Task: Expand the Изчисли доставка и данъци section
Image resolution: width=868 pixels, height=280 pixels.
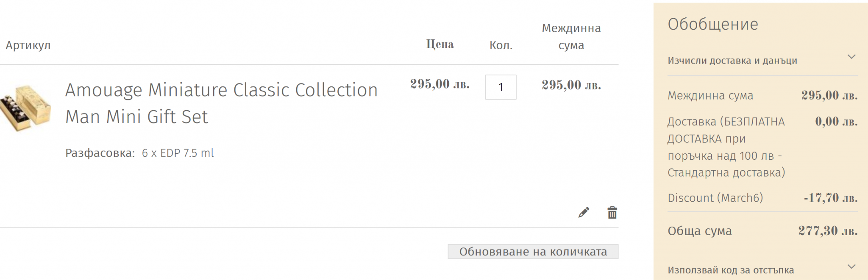Action: coord(732,61)
